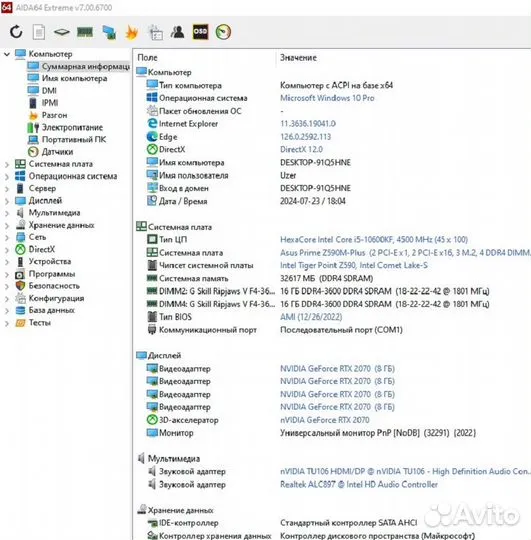Start the System Stability Test flame icon

coord(132,32)
